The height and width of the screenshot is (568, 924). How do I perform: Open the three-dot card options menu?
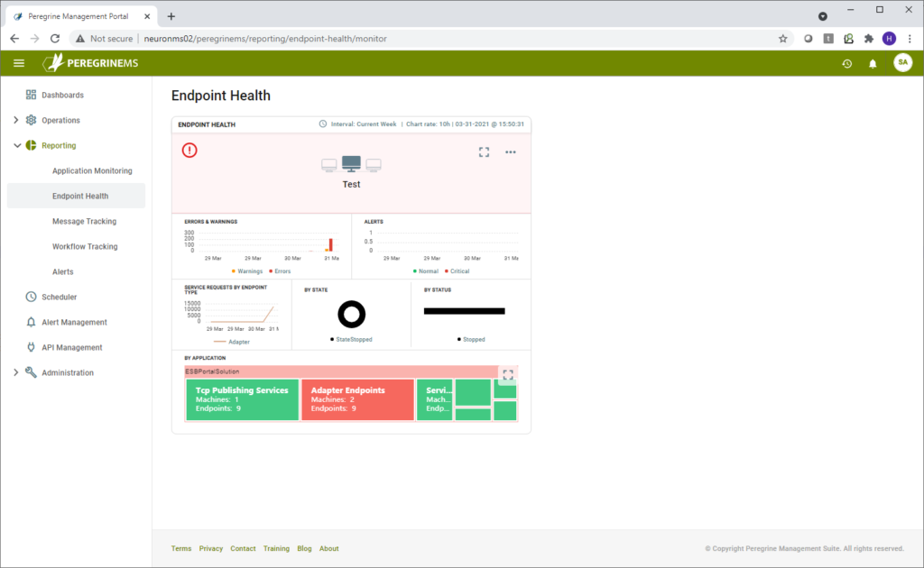(x=511, y=152)
